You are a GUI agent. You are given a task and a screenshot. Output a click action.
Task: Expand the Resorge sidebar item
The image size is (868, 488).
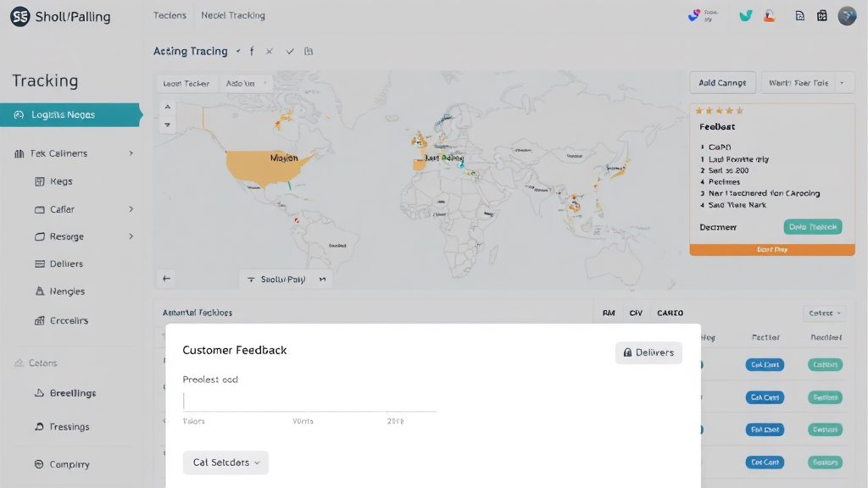click(84, 236)
